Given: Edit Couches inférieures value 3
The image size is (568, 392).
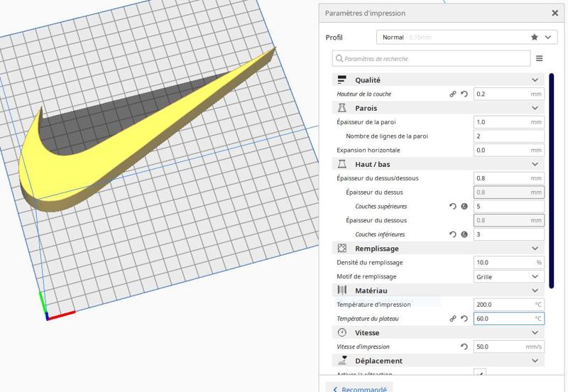Looking at the screenshot, I should [x=508, y=234].
